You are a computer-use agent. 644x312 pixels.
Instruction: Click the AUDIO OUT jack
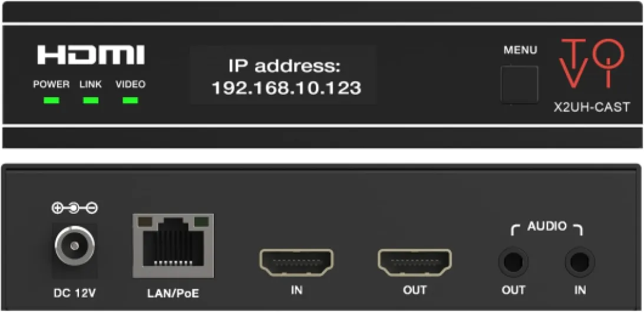513,262
